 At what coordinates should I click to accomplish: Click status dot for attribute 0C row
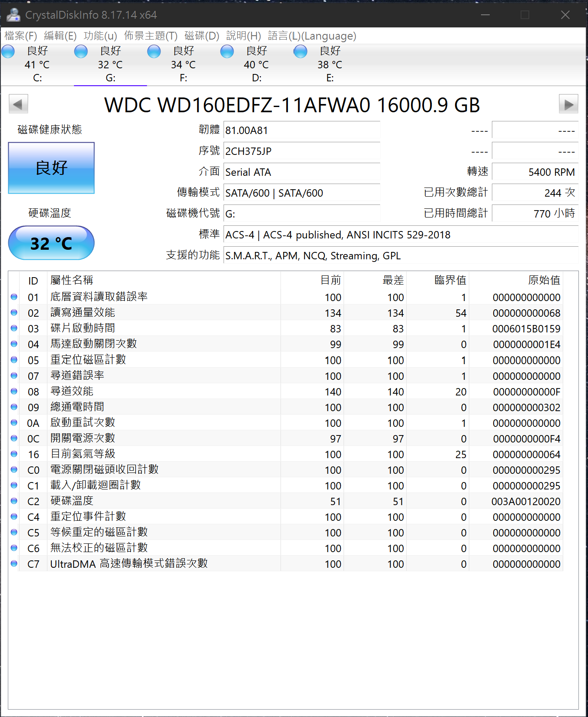pyautogui.click(x=14, y=438)
